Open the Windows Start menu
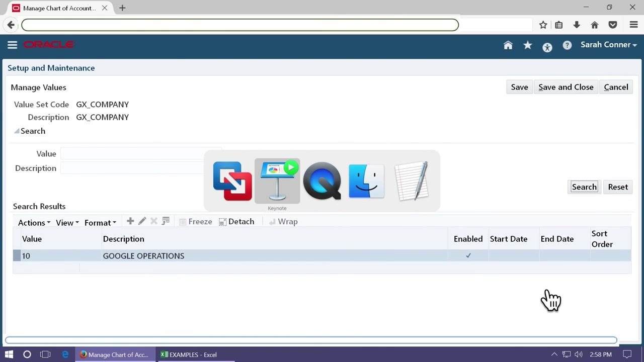This screenshot has height=362, width=644. click(9, 354)
